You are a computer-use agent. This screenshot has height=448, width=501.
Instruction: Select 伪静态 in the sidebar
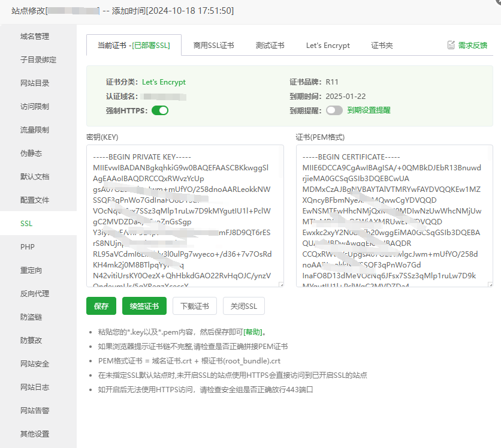31,153
